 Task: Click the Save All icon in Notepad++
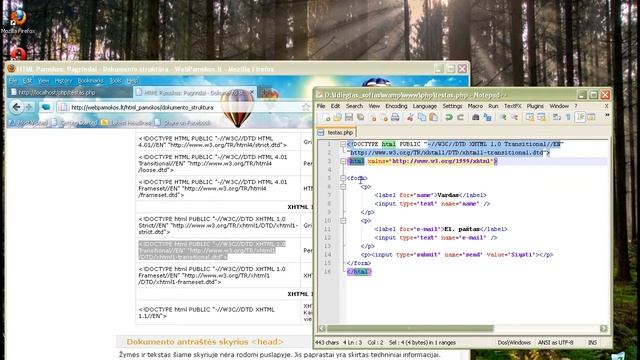pos(360,118)
